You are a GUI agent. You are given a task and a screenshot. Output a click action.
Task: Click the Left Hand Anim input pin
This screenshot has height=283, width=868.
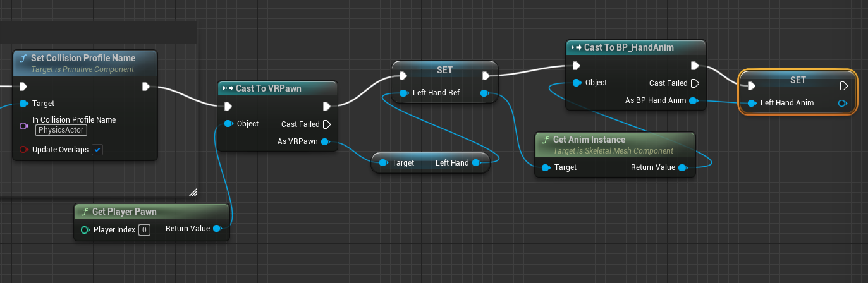(x=752, y=103)
